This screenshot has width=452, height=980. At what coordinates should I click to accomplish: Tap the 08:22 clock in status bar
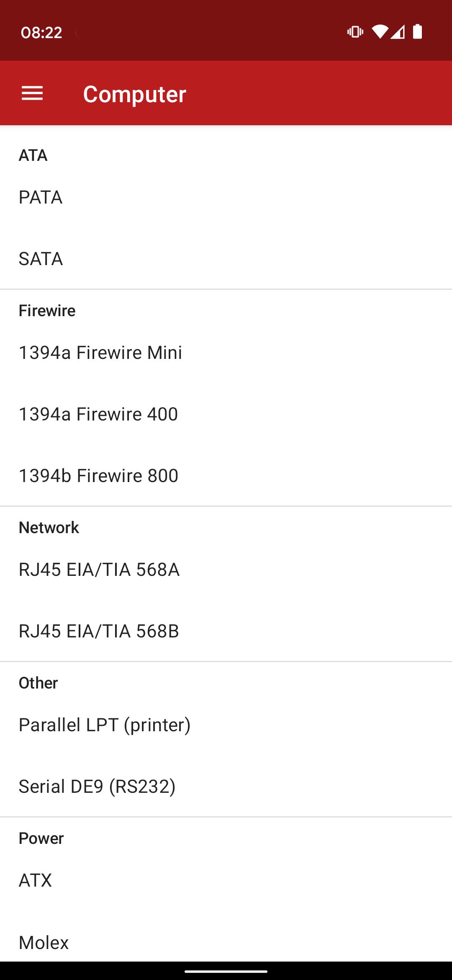pyautogui.click(x=41, y=32)
